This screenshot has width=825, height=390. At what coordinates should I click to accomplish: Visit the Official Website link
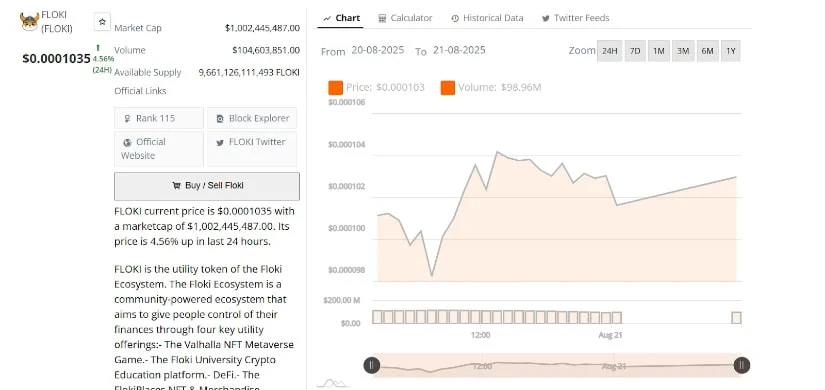159,149
